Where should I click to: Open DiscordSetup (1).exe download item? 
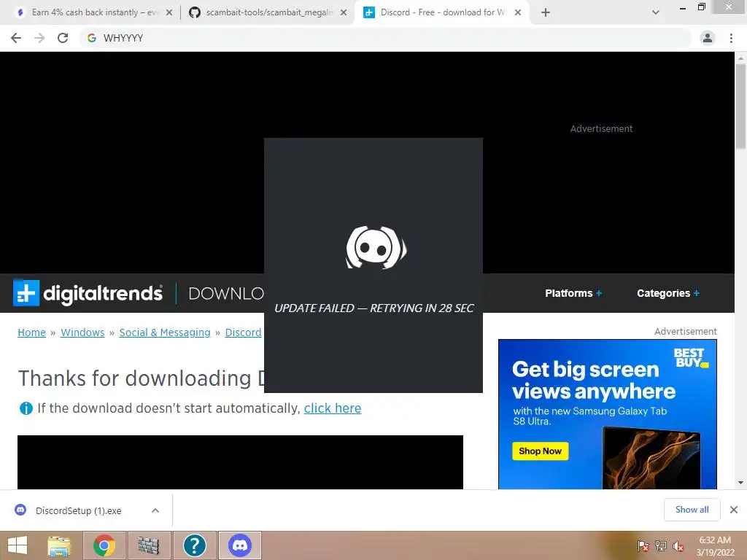[x=79, y=510]
